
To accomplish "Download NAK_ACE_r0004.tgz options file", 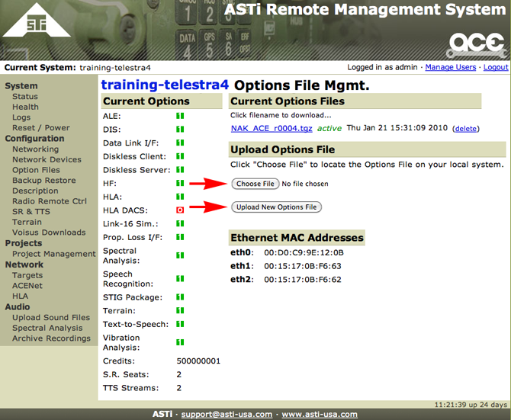I will click(x=272, y=129).
